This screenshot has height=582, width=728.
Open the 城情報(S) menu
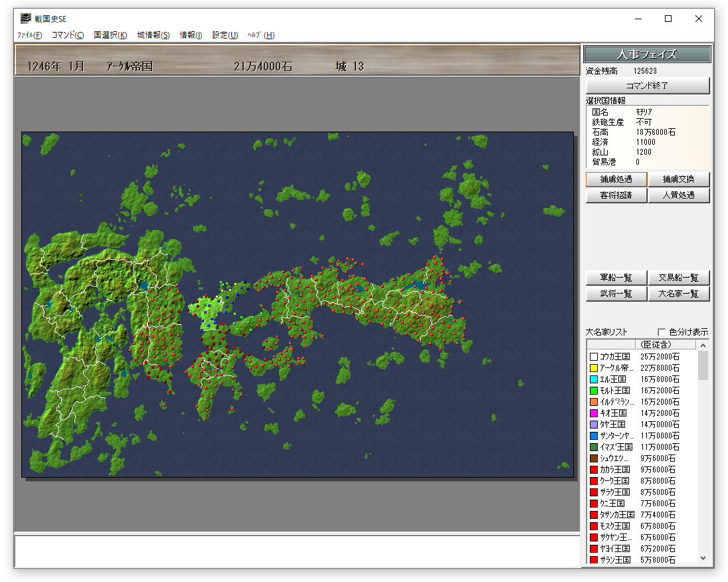point(153,35)
